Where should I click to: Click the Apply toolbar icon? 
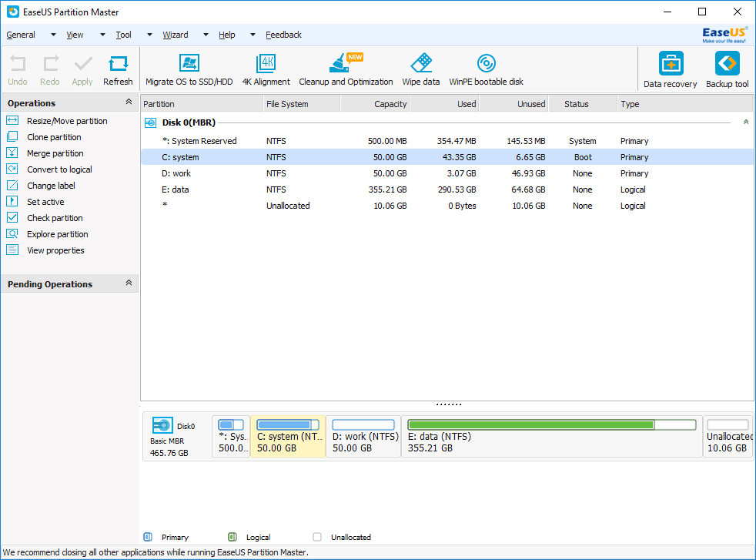click(82, 69)
